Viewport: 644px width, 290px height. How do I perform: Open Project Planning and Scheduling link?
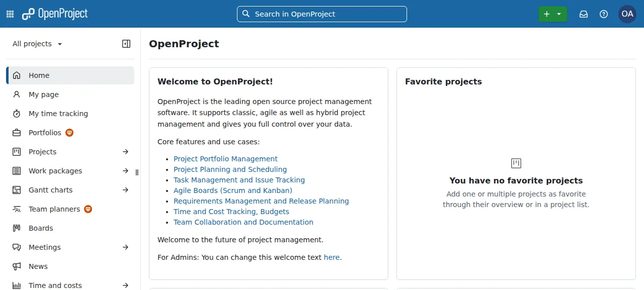point(230,169)
